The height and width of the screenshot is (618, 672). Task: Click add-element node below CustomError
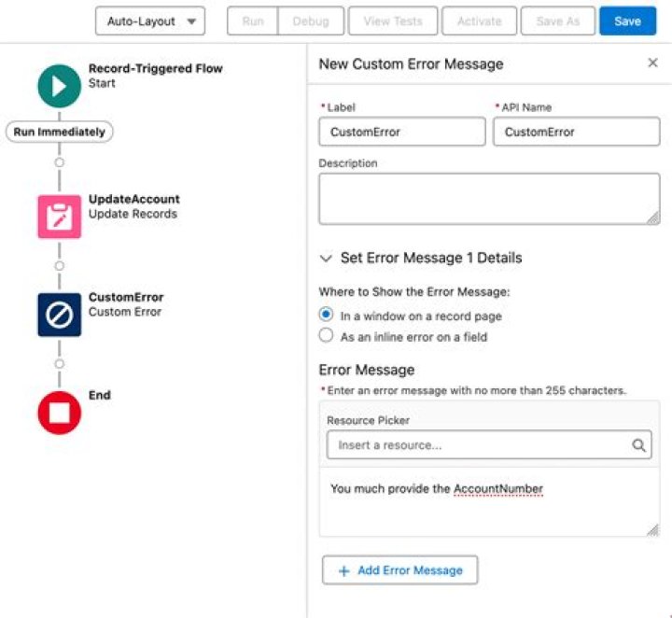click(x=59, y=364)
